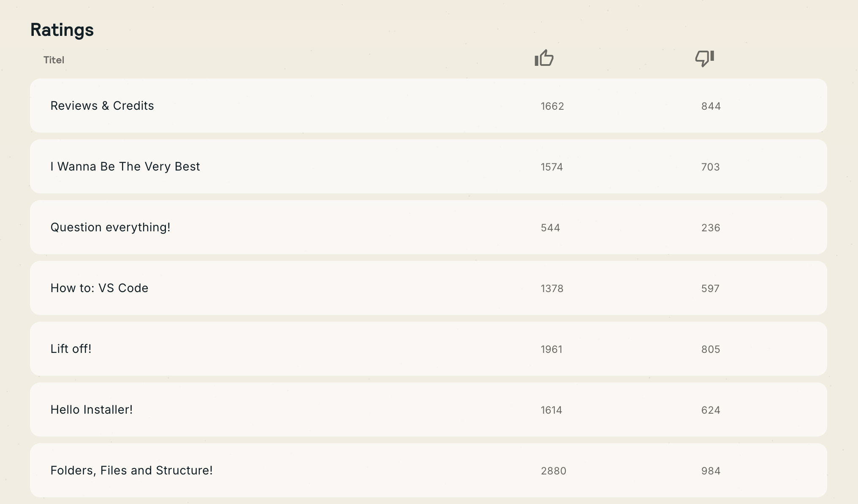Click the thumbs-up column header icon
Screen dimensions: 858x504
[x=544, y=58]
